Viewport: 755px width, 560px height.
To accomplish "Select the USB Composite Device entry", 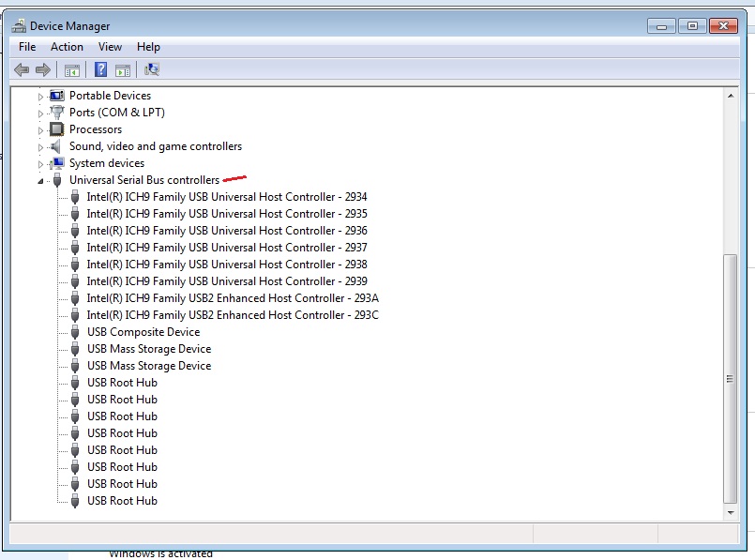I will [143, 332].
